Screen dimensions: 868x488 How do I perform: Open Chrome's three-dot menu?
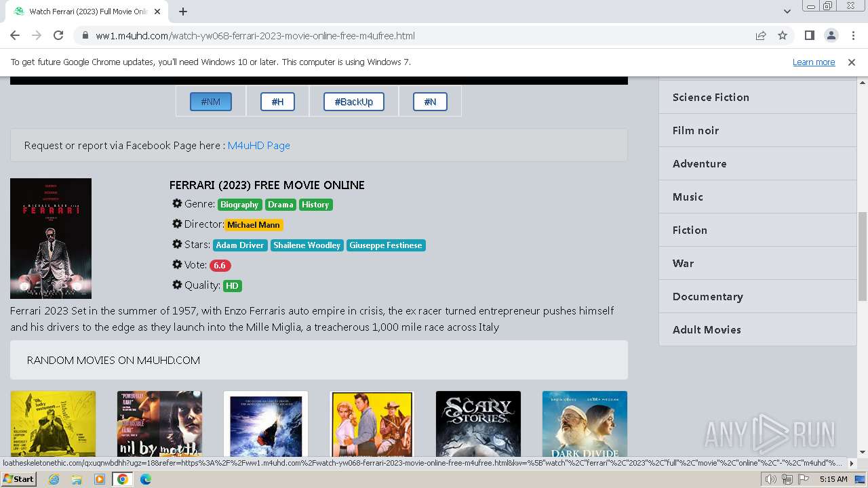[x=852, y=36]
